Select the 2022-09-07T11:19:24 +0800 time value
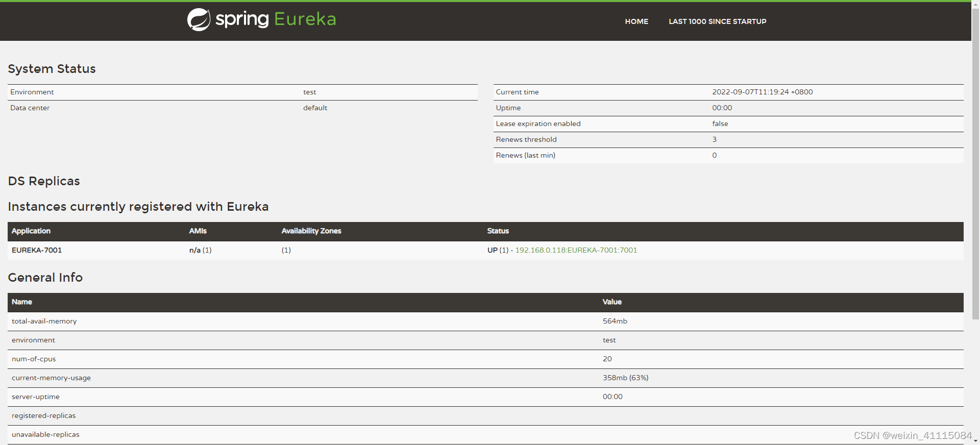 coord(762,92)
